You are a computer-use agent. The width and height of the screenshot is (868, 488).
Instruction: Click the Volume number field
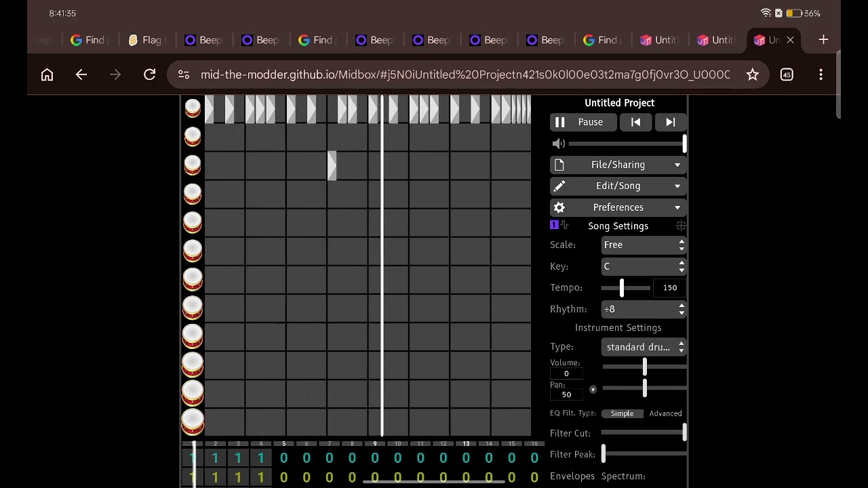567,373
